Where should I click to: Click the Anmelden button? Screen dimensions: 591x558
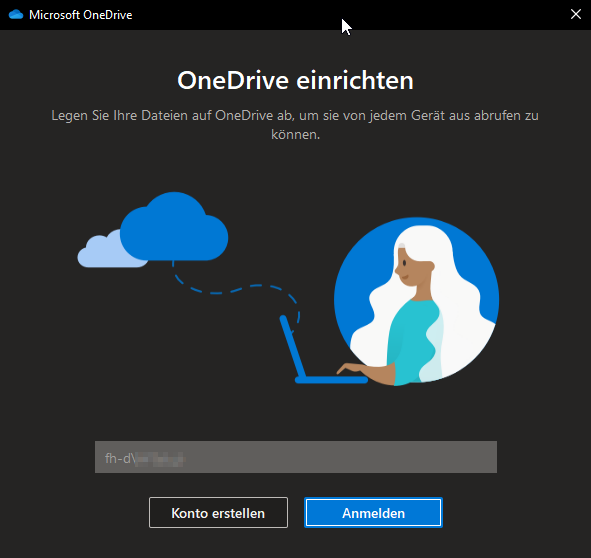pyautogui.click(x=373, y=513)
